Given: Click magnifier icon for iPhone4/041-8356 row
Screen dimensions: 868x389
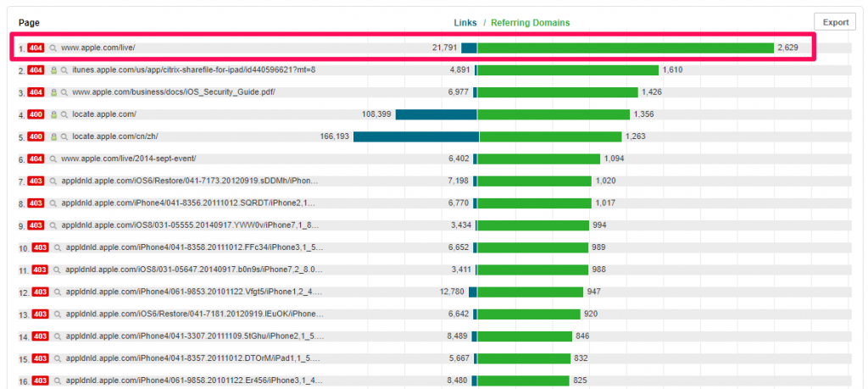Looking at the screenshot, I should 53,203.
